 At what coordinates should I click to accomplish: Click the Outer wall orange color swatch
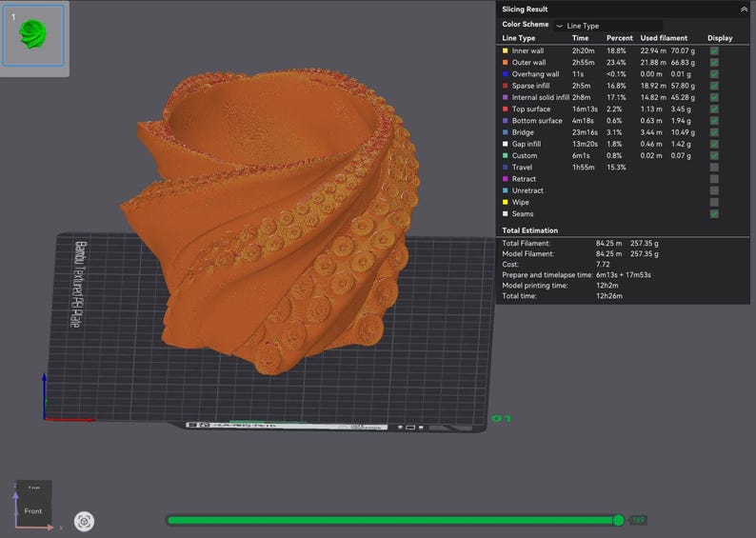click(x=506, y=62)
